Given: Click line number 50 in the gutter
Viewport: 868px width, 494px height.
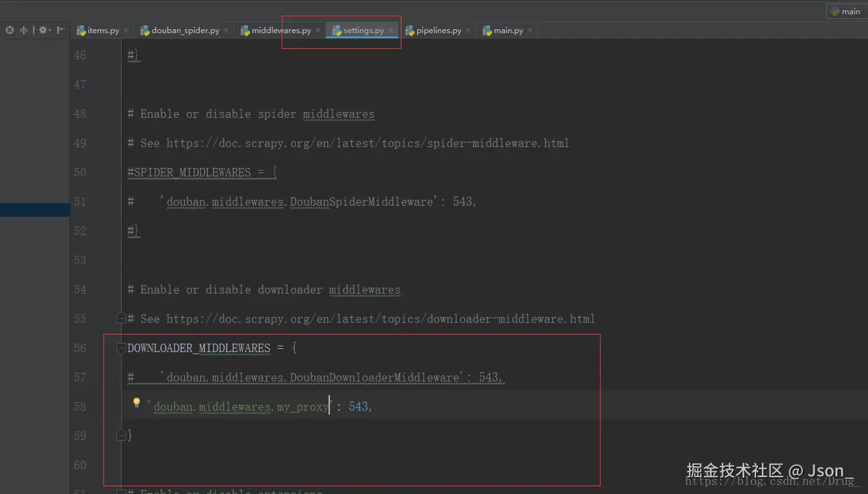Looking at the screenshot, I should pos(80,172).
